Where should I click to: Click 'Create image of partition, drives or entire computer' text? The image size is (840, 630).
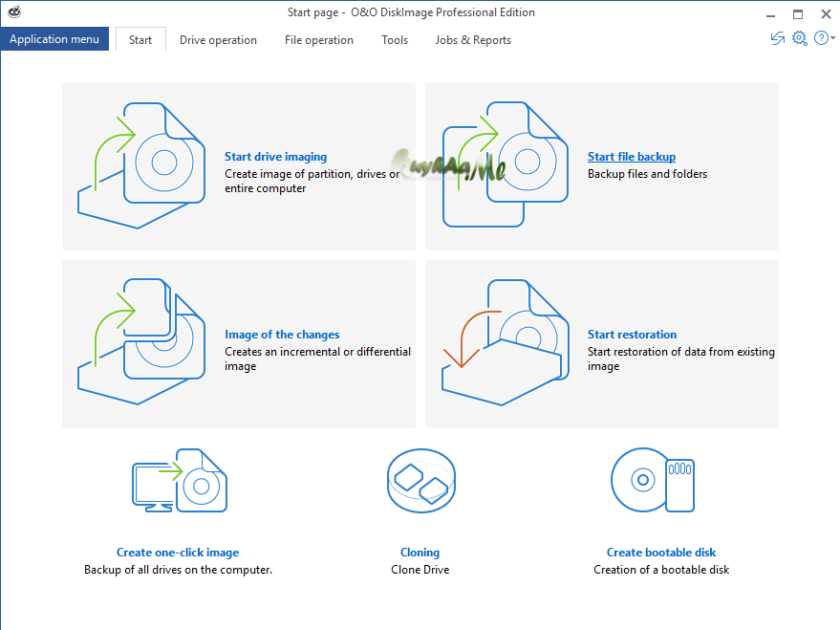point(312,181)
